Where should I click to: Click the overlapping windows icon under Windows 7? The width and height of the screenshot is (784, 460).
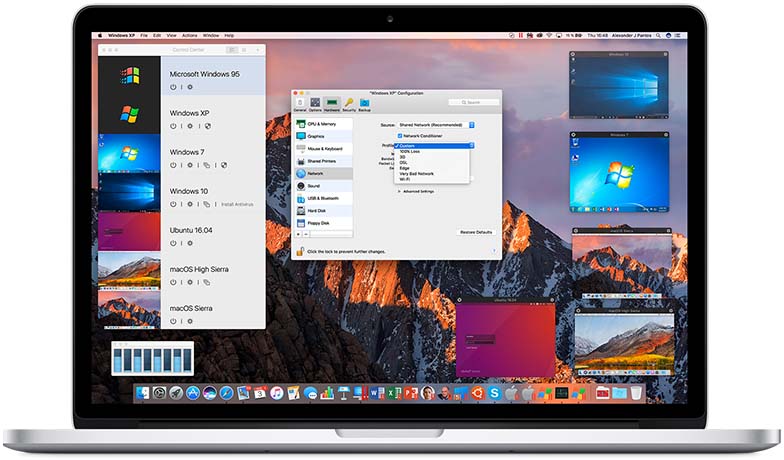(206, 165)
